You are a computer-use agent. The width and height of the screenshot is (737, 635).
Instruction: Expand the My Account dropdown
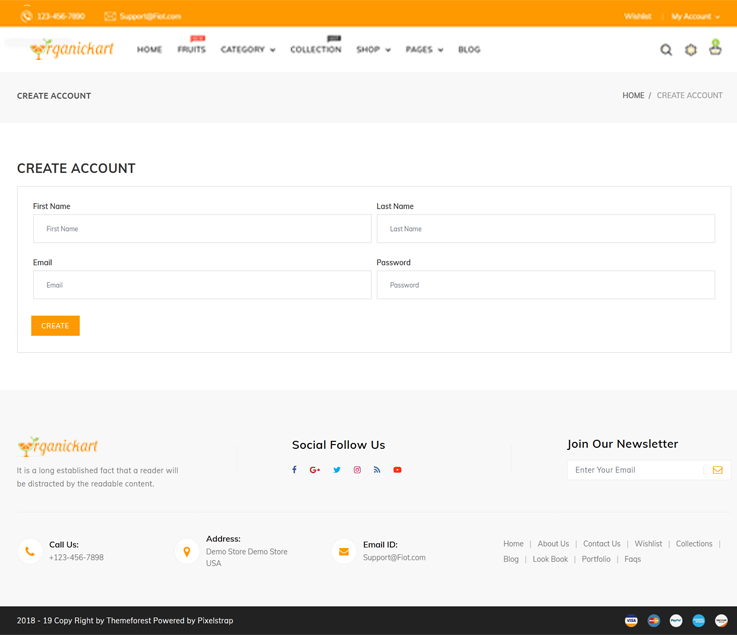pos(695,17)
